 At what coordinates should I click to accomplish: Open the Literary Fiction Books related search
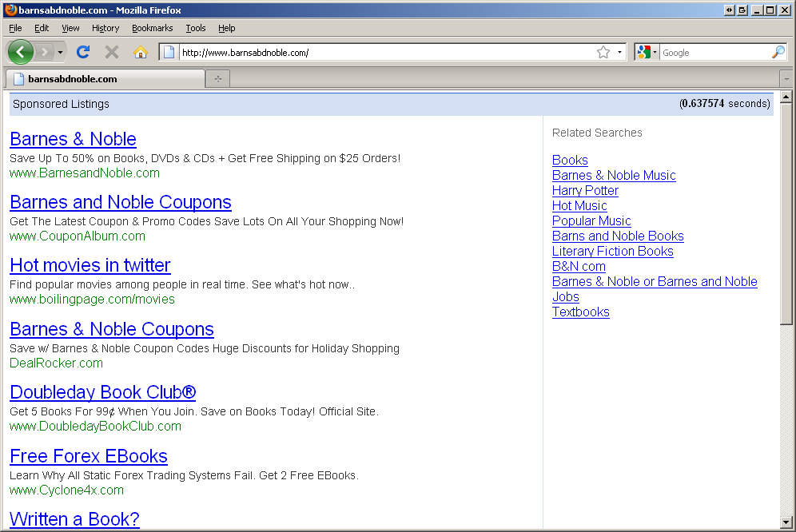[x=613, y=252]
